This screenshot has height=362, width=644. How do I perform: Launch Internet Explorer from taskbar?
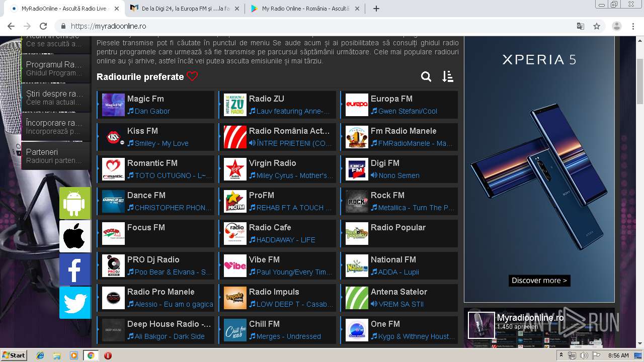pos(40,355)
